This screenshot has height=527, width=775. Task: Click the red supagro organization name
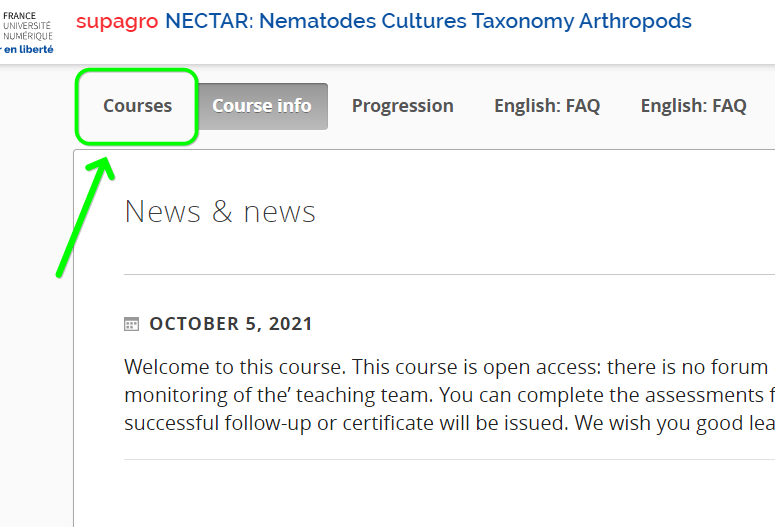117,22
